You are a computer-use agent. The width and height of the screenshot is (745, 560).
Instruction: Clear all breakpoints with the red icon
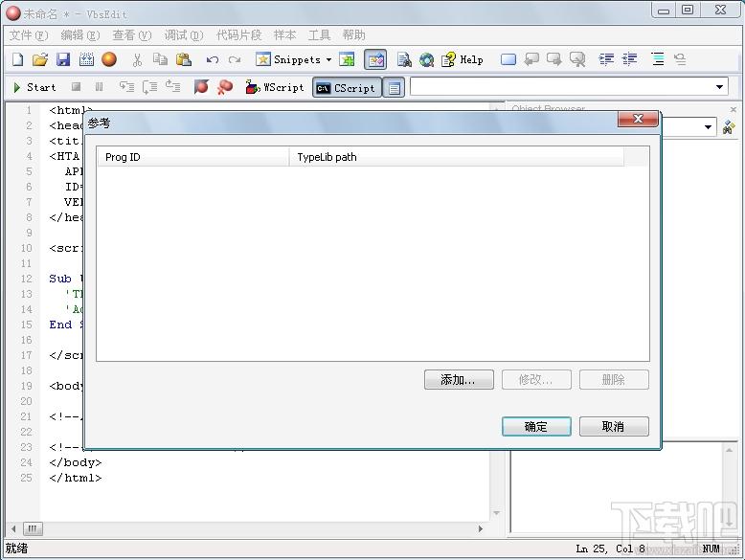coord(225,87)
